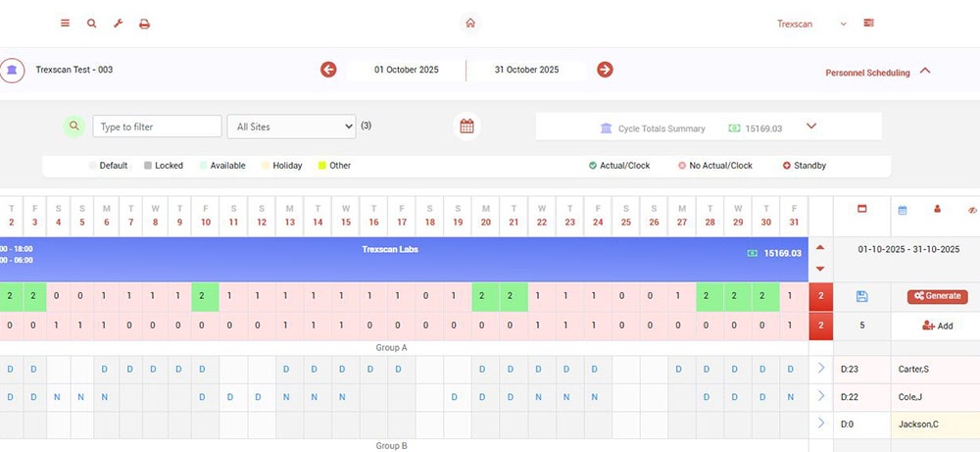Click the print icon

[x=144, y=24]
